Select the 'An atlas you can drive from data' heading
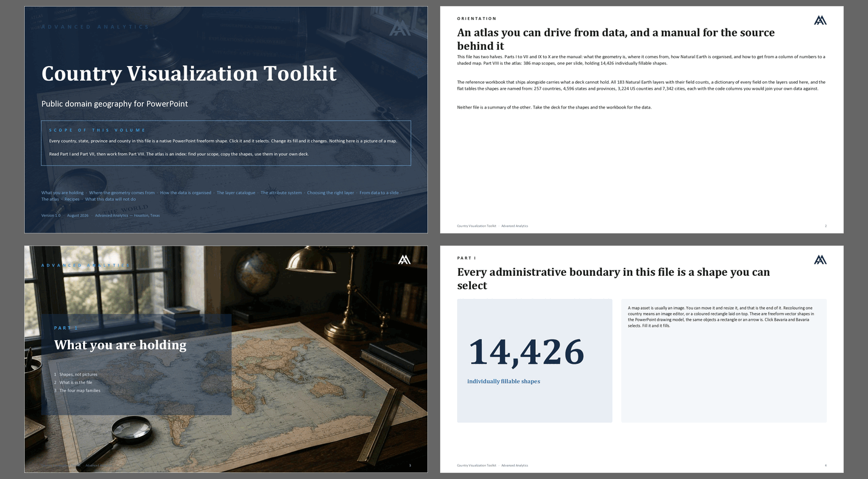Image resolution: width=868 pixels, height=479 pixels. [x=616, y=39]
